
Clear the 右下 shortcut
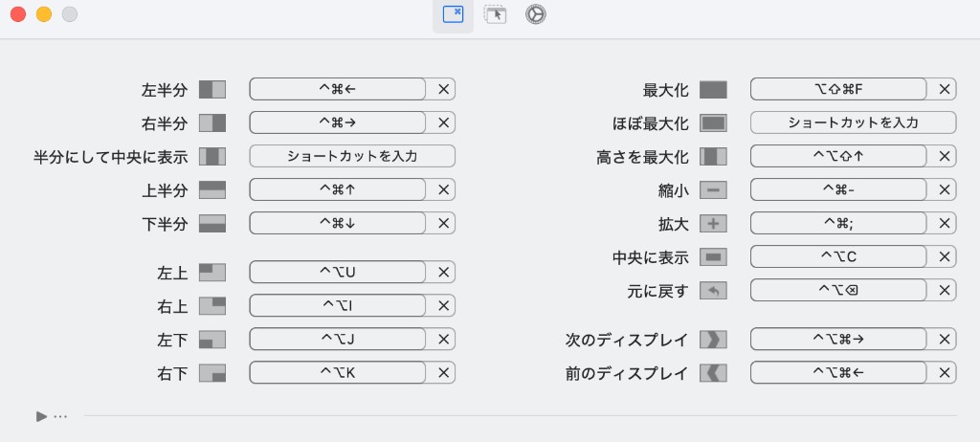(443, 372)
